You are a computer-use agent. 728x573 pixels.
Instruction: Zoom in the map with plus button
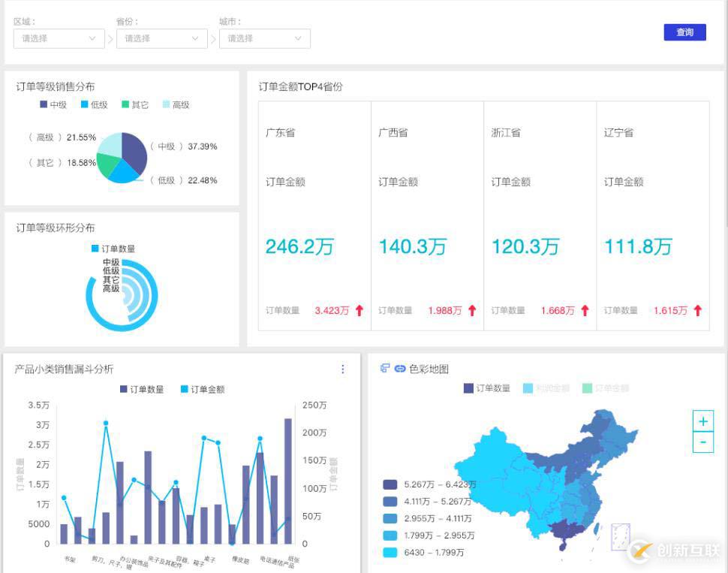703,421
